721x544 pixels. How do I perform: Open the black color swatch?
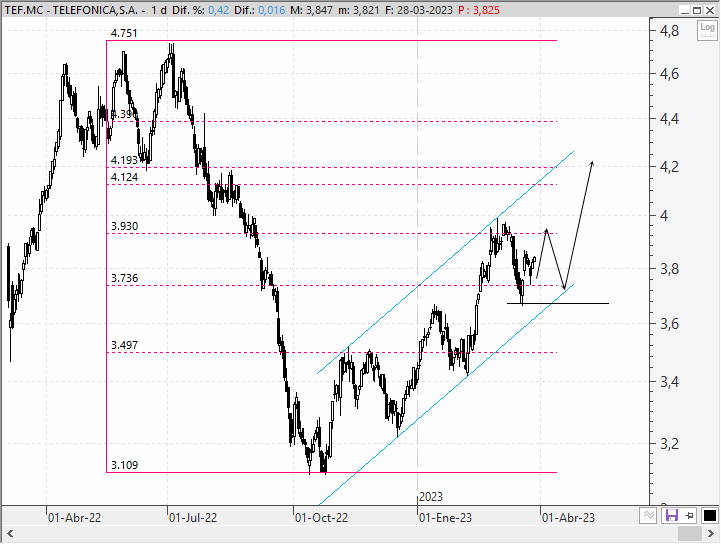[x=710, y=515]
